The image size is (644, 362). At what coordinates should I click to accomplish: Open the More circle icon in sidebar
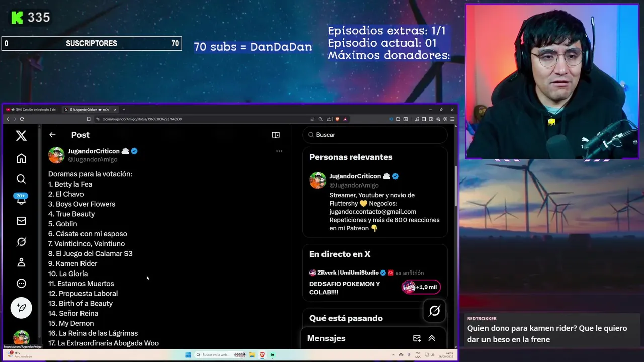click(x=21, y=284)
